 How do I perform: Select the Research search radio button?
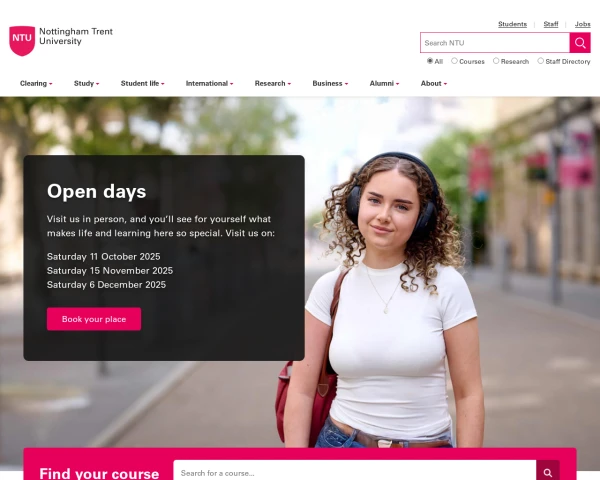(x=496, y=61)
